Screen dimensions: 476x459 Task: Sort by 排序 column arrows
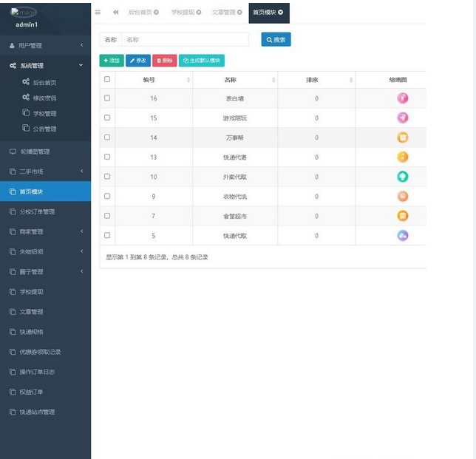pos(351,80)
